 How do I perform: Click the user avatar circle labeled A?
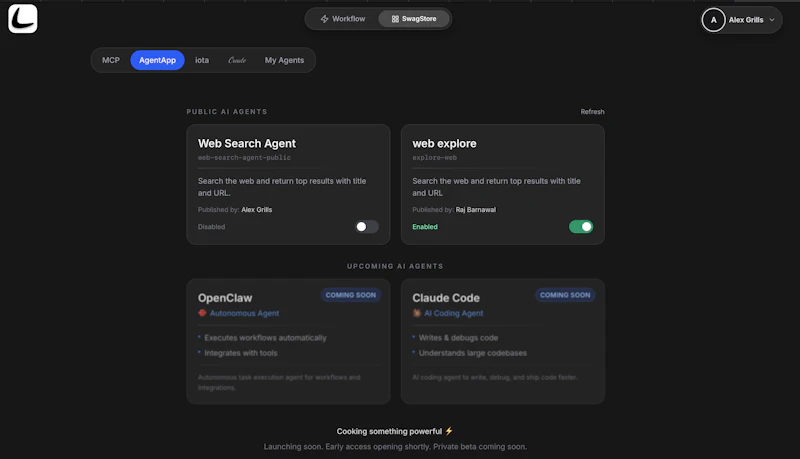[x=713, y=20]
